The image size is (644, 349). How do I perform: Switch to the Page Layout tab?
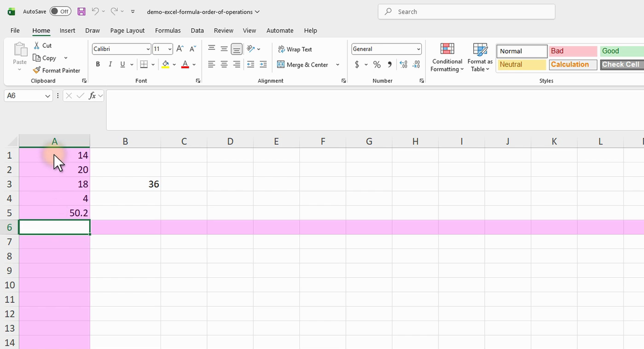127,31
